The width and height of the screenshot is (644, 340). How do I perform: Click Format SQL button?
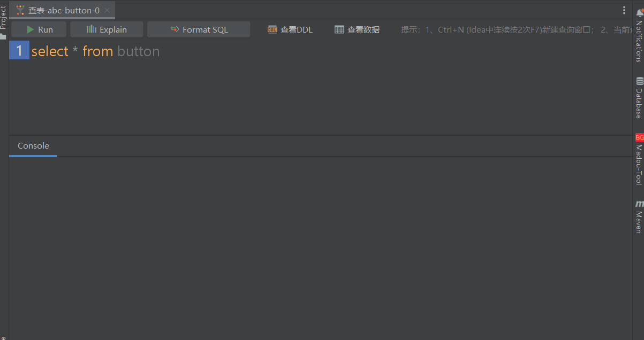[x=199, y=29]
